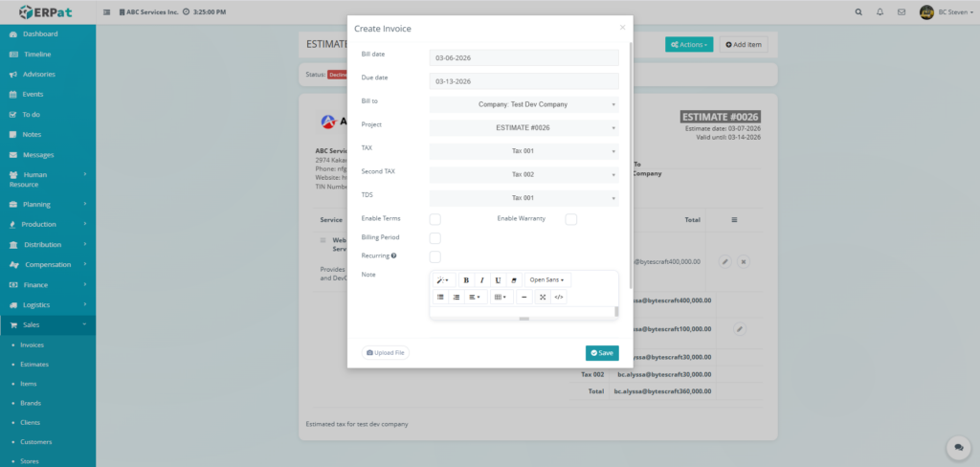Click the Bill date field
The image size is (980, 467).
point(523,57)
